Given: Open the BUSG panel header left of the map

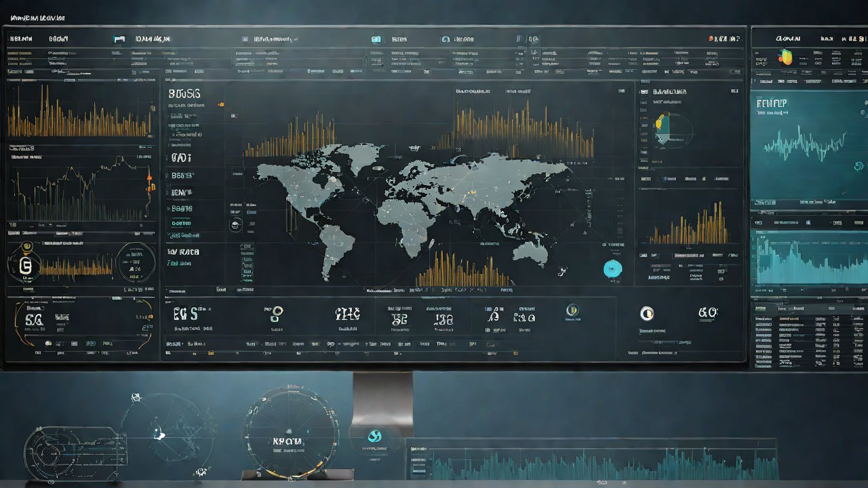Looking at the screenshot, I should pos(184,93).
